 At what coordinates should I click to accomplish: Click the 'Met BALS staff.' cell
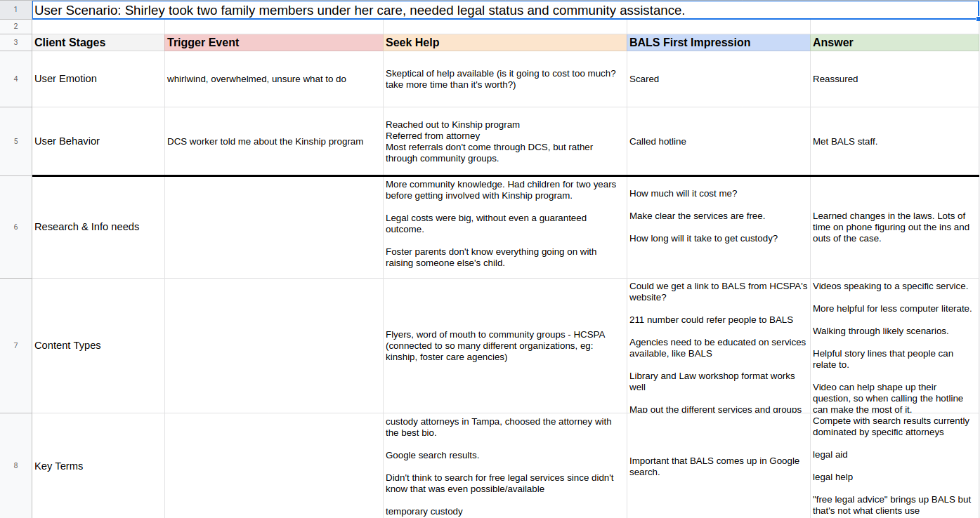[894, 141]
